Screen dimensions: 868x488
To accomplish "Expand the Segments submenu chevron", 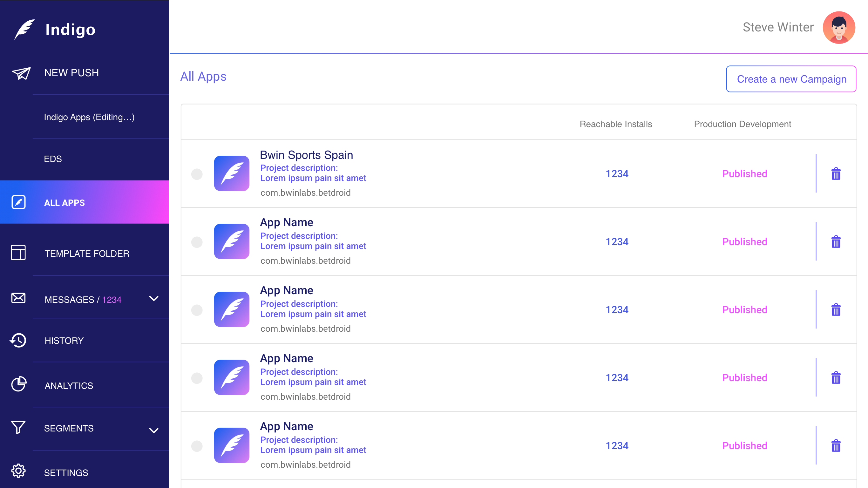I will click(x=154, y=430).
